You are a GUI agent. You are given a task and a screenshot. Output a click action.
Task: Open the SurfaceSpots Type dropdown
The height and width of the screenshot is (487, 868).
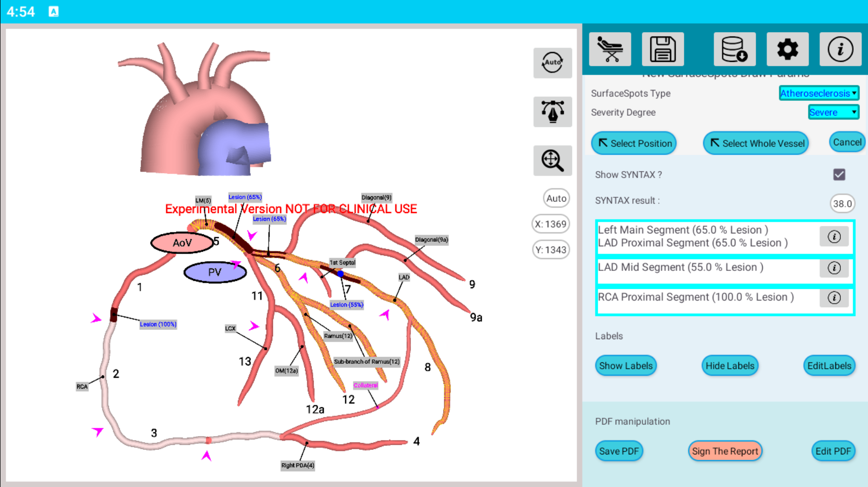pyautogui.click(x=819, y=93)
